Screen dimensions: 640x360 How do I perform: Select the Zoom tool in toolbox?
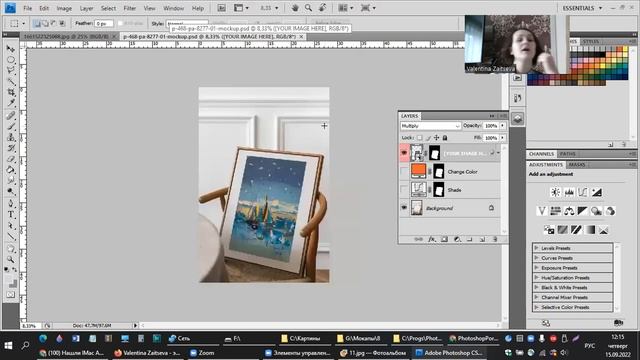[11, 259]
